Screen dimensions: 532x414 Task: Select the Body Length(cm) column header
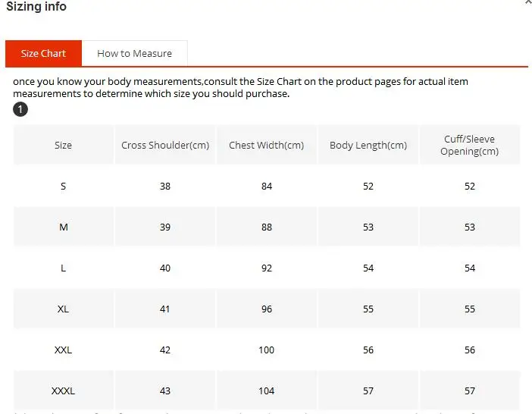[x=368, y=145]
